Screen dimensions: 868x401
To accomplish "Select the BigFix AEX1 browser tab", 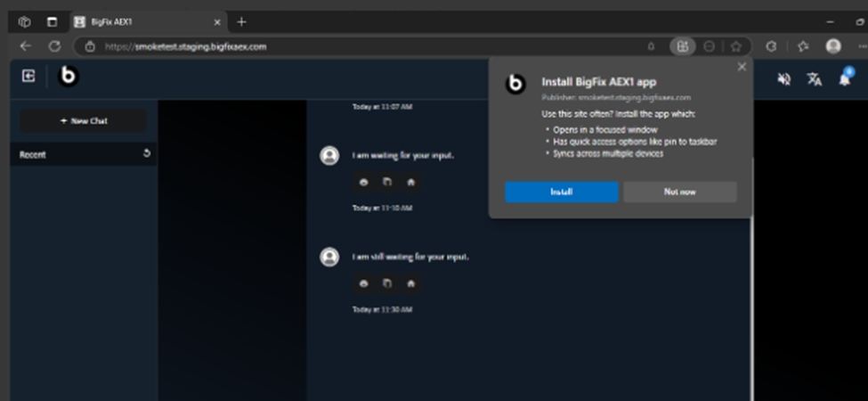I will [x=149, y=22].
